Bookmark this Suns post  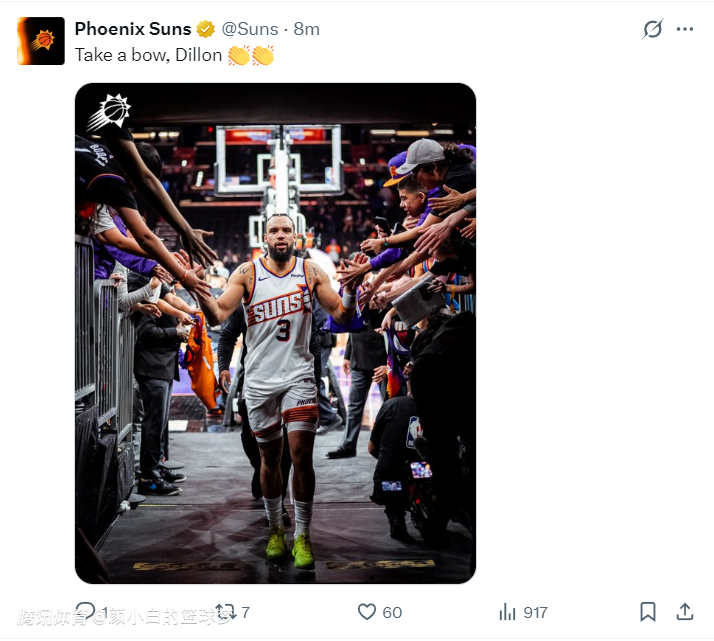[648, 612]
